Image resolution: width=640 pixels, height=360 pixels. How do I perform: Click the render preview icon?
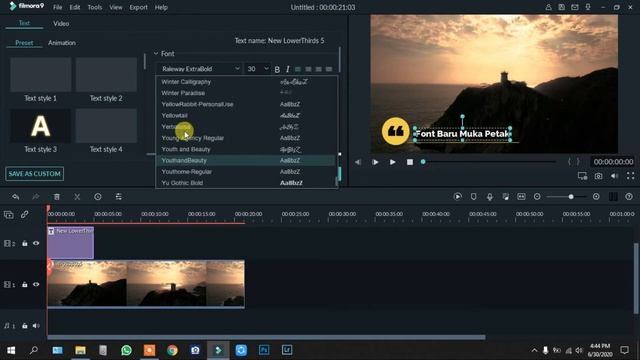458,197
